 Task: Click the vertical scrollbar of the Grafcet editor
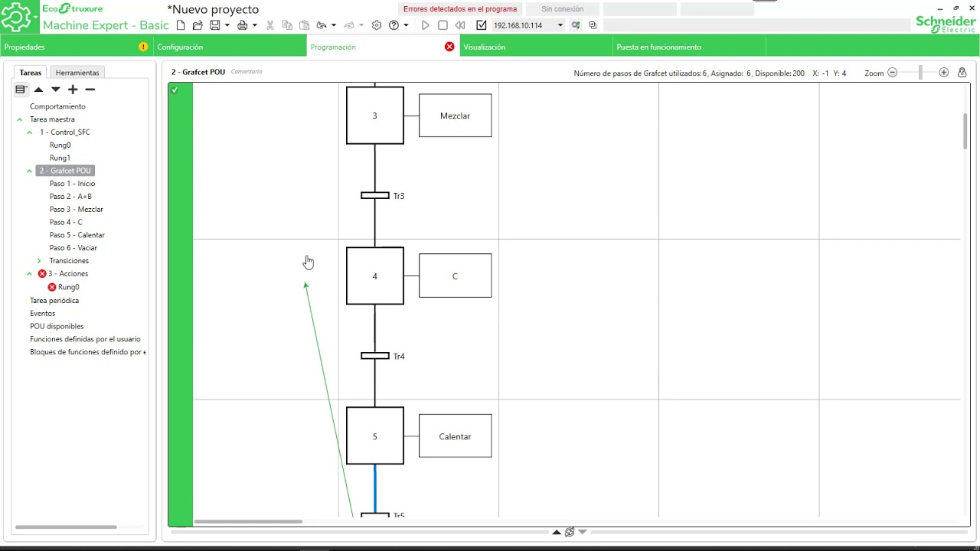[x=965, y=131]
